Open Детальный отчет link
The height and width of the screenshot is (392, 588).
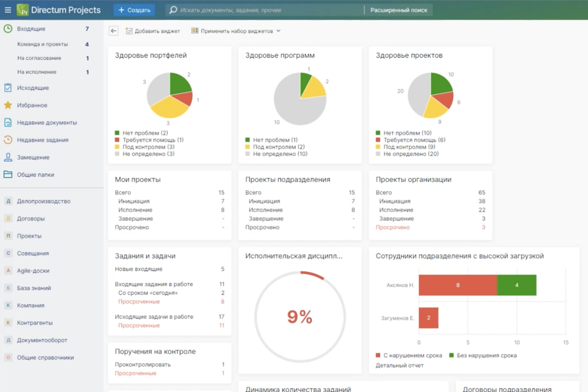[x=399, y=365]
